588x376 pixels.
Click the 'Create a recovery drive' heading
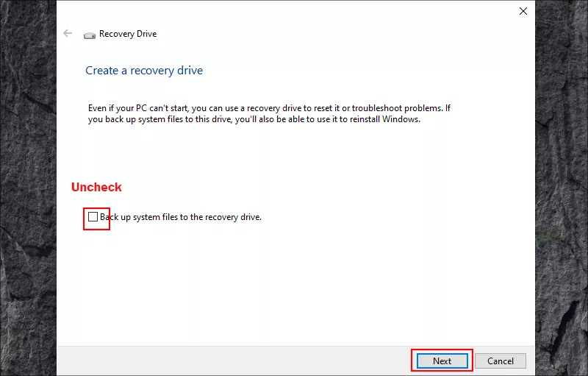click(144, 71)
